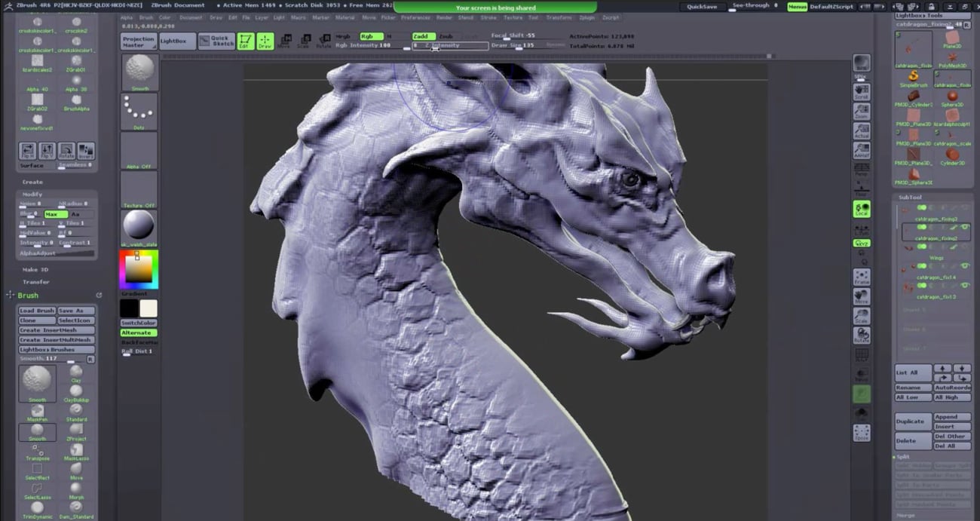The height and width of the screenshot is (521, 980).
Task: Select the Standard brush
Action: [x=76, y=412]
